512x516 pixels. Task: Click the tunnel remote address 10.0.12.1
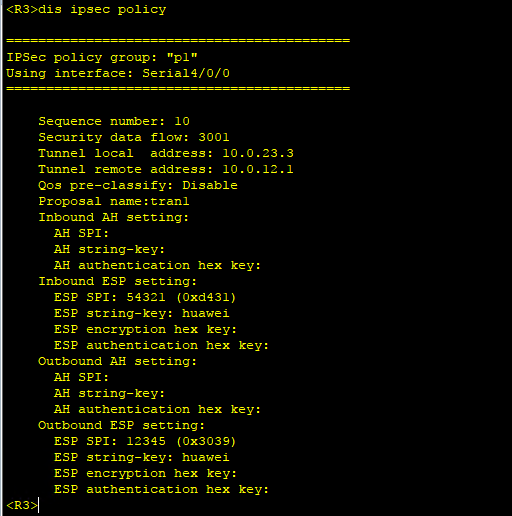258,169
